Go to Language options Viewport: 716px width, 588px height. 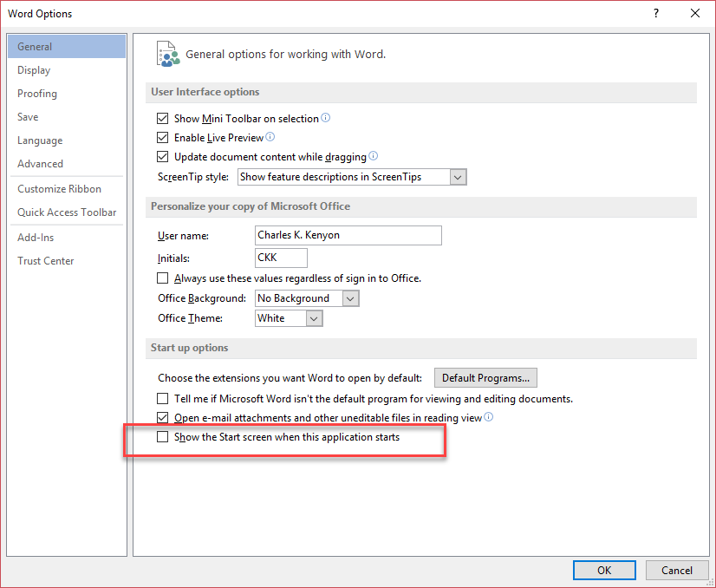[67, 140]
